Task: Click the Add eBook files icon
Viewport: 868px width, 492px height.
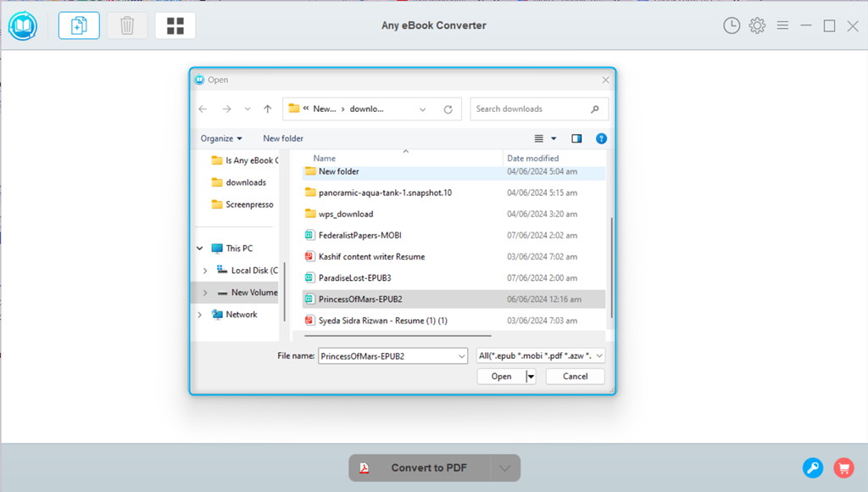Action: tap(79, 25)
